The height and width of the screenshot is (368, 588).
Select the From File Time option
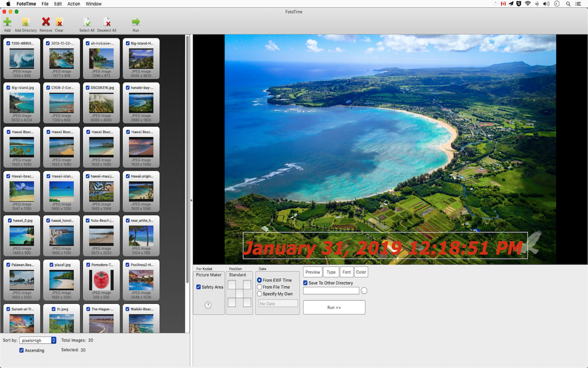click(259, 287)
